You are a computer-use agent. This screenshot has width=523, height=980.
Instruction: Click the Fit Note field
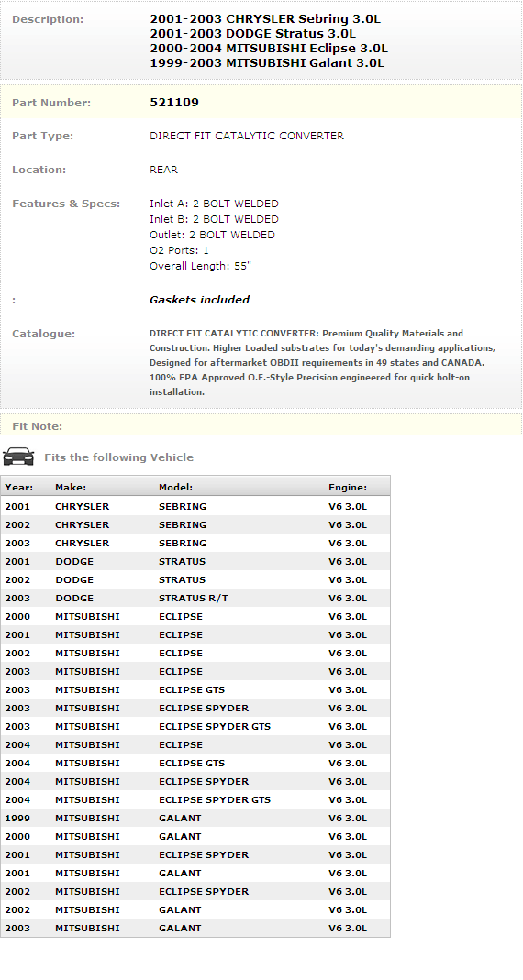tap(261, 425)
